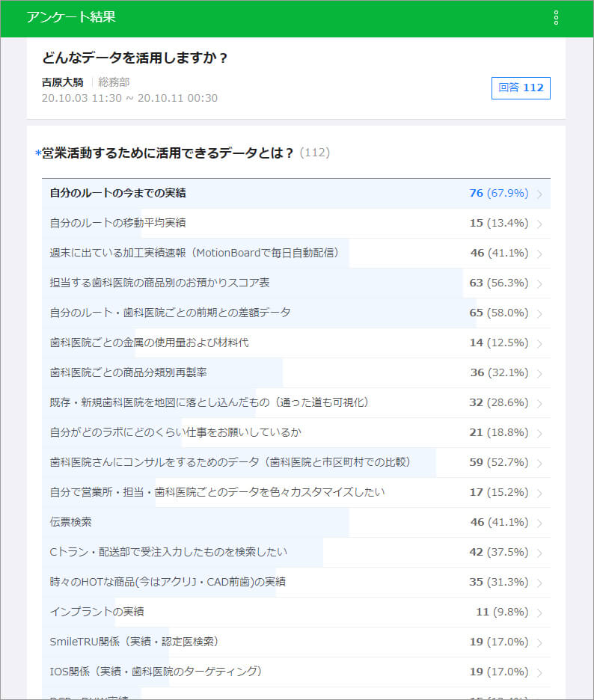The height and width of the screenshot is (700, 594).
Task: Click the 59 (52.7%) bar for コンサル data
Action: point(498,462)
